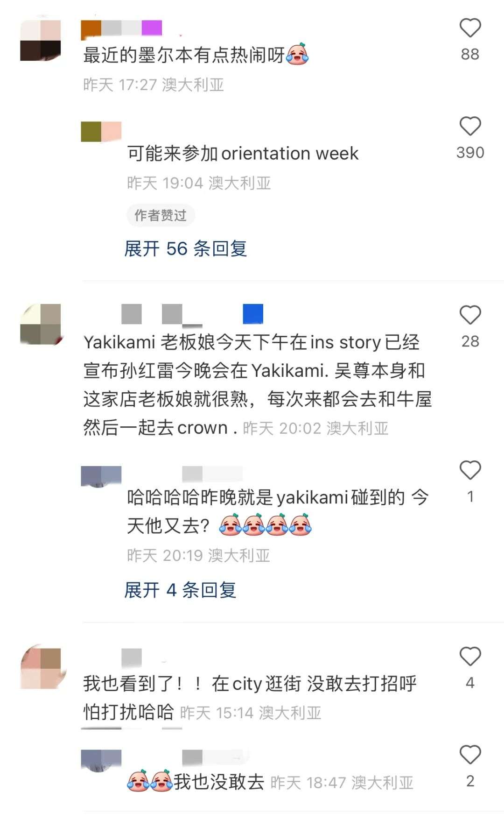Tap comment text '最近的墨尔本有点热闹呀' to reply
The width and height of the screenshot is (504, 820).
(x=184, y=55)
